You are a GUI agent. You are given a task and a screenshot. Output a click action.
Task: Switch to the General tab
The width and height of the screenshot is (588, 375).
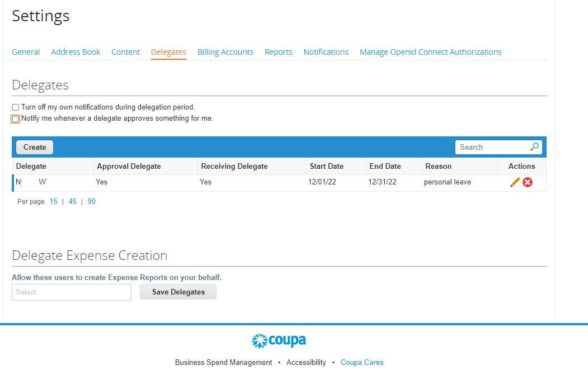(26, 52)
